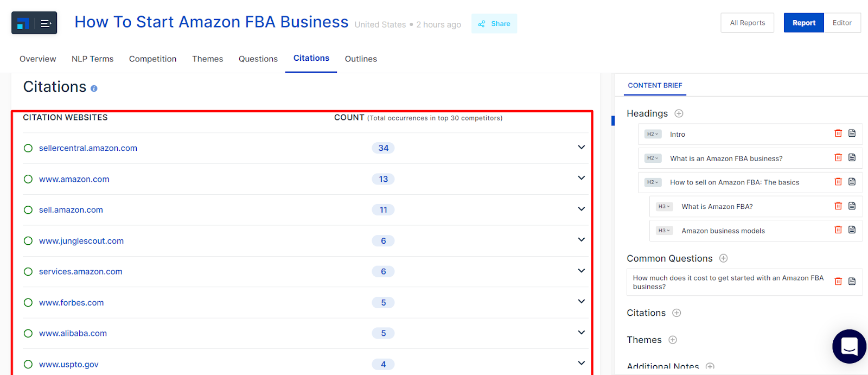Delete the 'How much does it cost' question
The width and height of the screenshot is (868, 375).
coord(838,282)
